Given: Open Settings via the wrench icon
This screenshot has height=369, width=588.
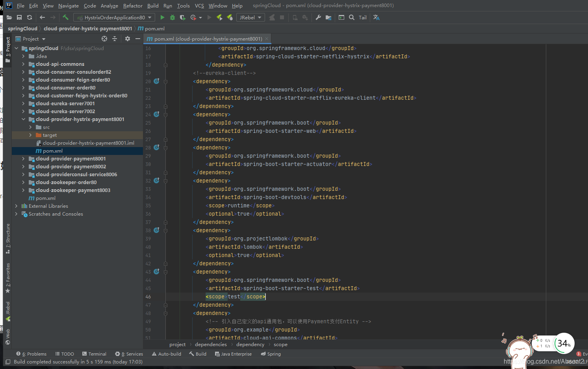Looking at the screenshot, I should point(318,17).
